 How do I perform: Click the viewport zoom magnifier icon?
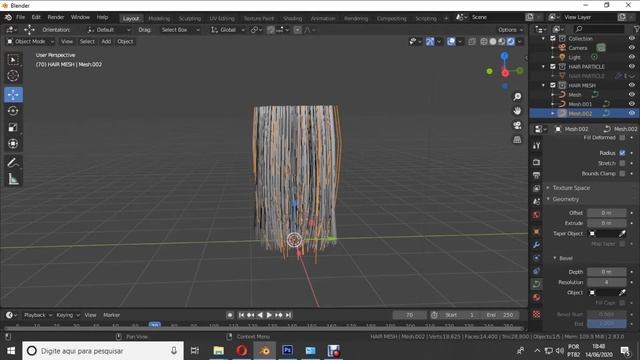click(x=517, y=97)
